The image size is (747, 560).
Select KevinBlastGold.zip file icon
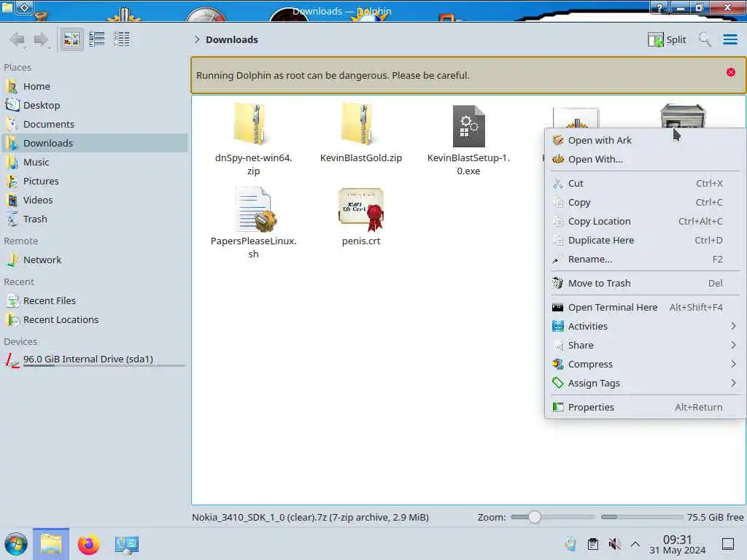click(x=360, y=125)
